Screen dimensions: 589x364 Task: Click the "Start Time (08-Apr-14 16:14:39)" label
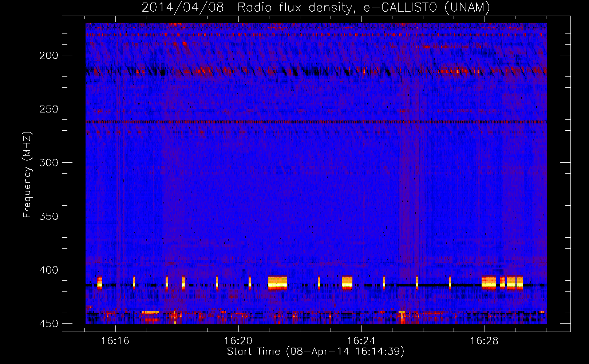tap(316, 351)
